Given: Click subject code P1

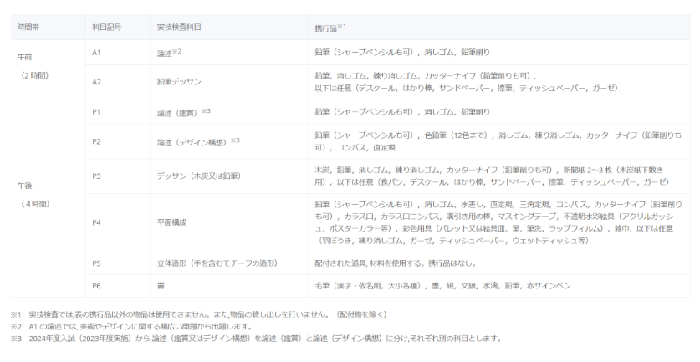Looking at the screenshot, I should tap(96, 112).
